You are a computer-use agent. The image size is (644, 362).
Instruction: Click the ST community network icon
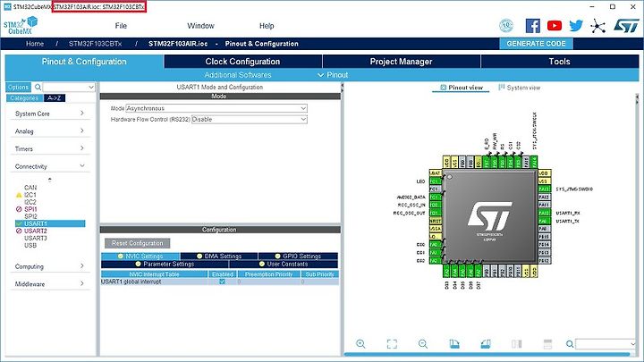pyautogui.click(x=597, y=26)
